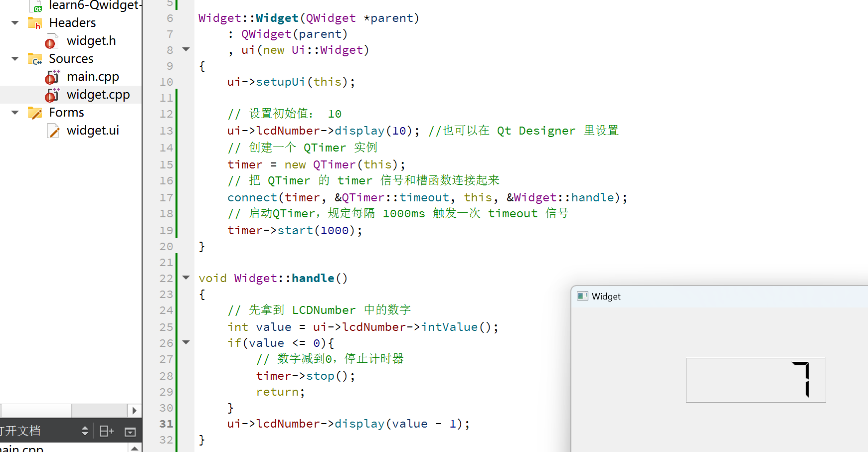Open widget.h in the project tree
The image size is (868, 452).
(91, 41)
